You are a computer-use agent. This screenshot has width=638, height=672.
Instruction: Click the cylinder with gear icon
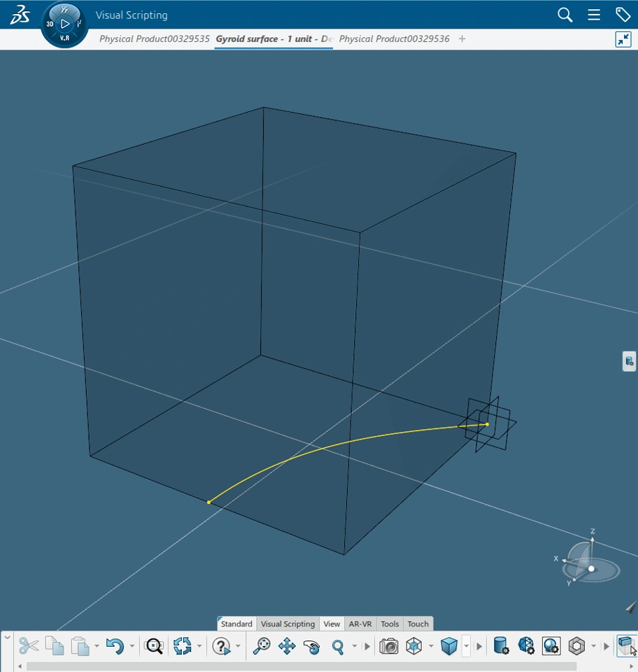pos(501,646)
